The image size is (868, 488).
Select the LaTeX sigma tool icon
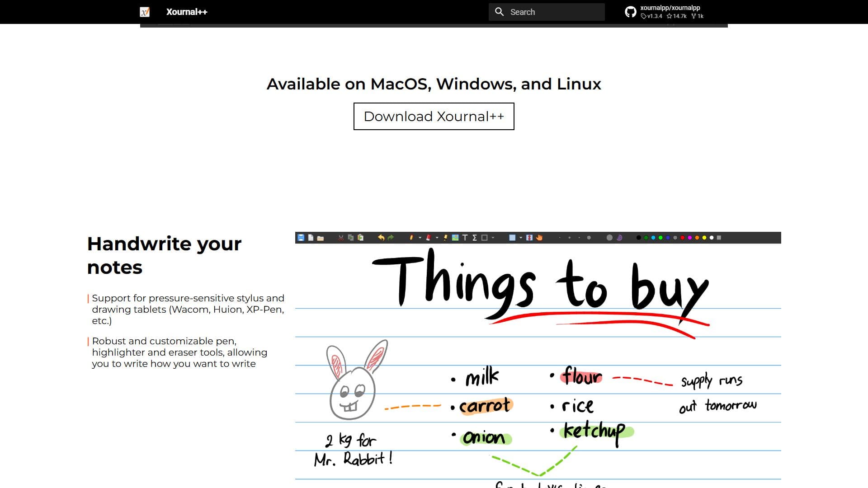[475, 238]
